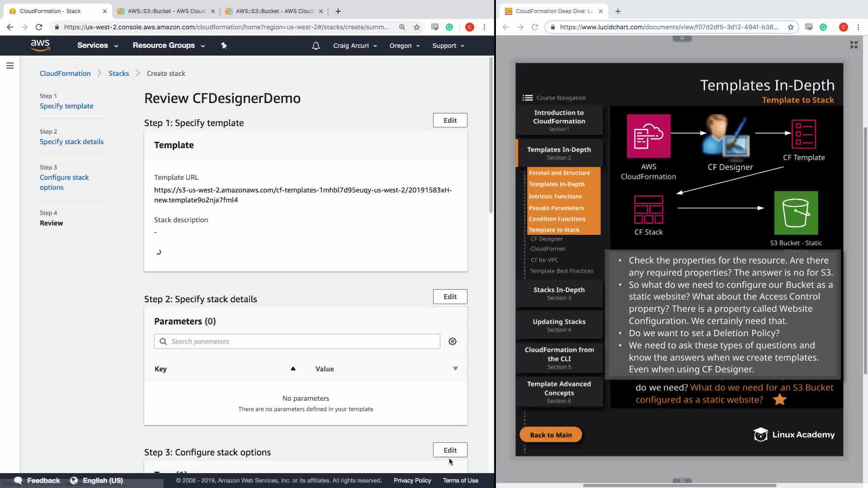Sort parameters by Value column

tap(455, 369)
